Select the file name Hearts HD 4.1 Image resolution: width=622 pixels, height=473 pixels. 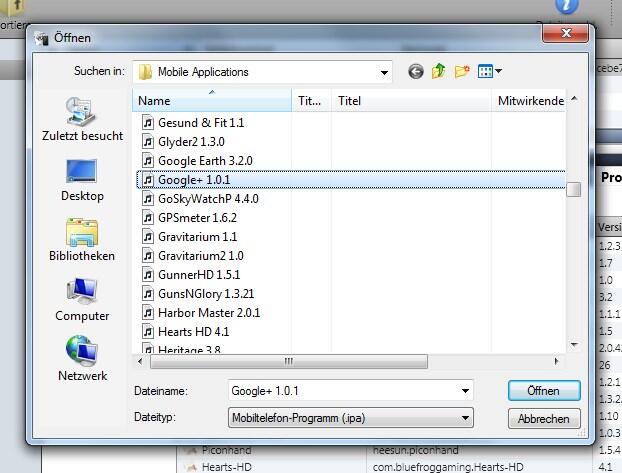click(x=194, y=331)
